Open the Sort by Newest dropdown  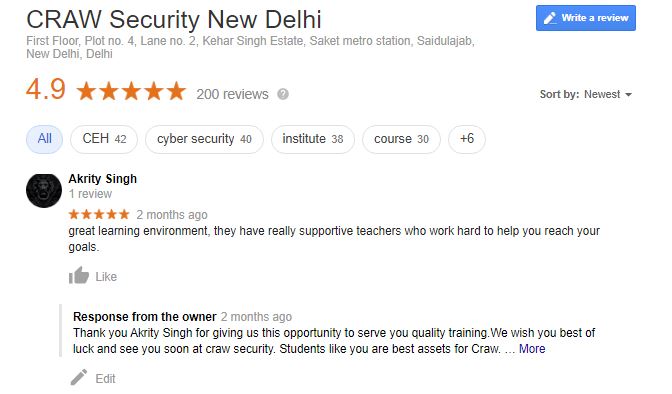[x=585, y=94]
